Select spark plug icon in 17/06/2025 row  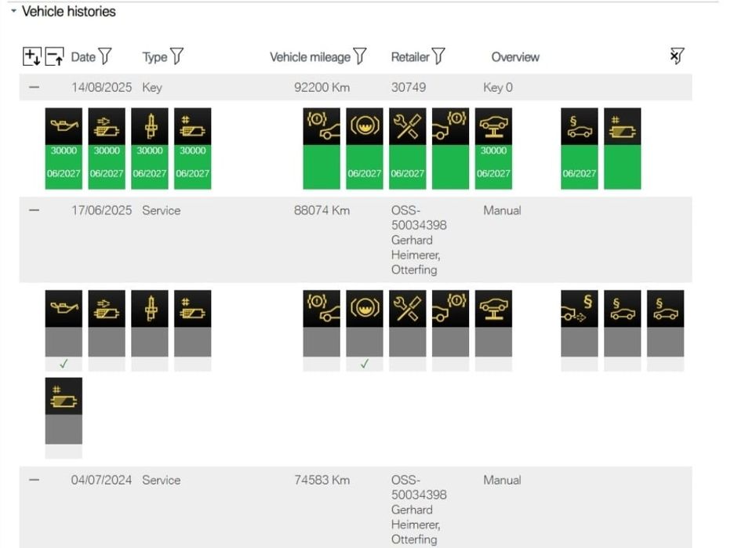pyautogui.click(x=150, y=308)
